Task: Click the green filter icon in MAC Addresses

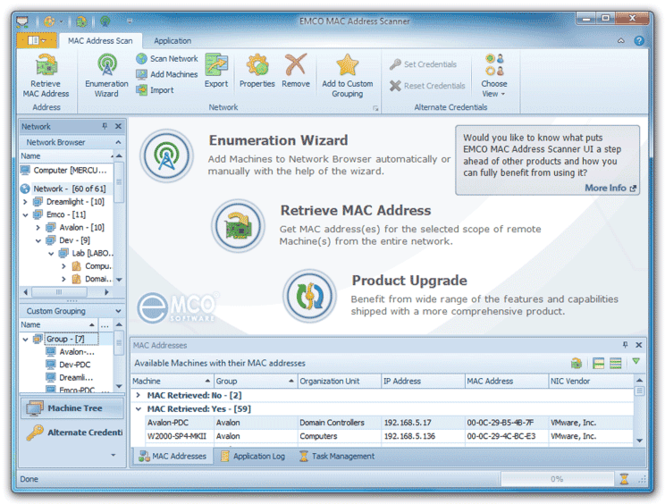Action: pos(636,361)
